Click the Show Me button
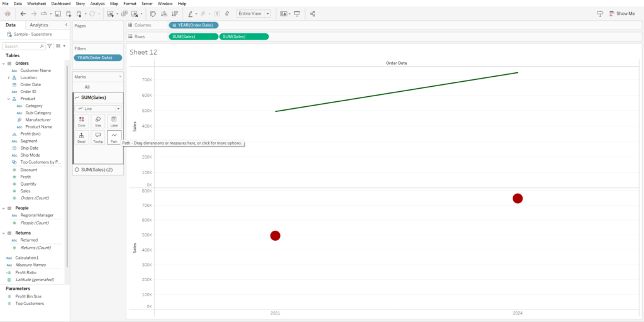The height and width of the screenshot is (322, 644). (x=622, y=14)
